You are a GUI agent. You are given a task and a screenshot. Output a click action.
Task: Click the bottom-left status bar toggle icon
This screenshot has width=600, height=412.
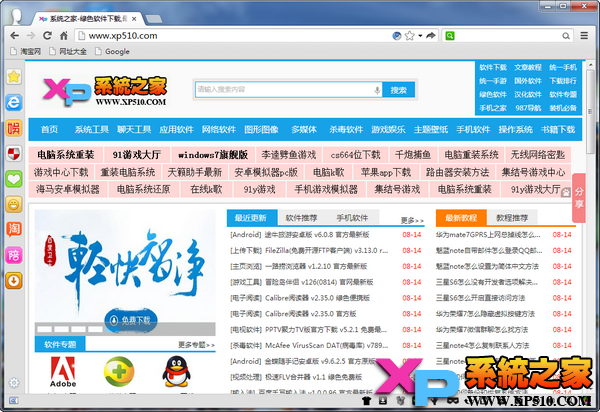point(13,401)
